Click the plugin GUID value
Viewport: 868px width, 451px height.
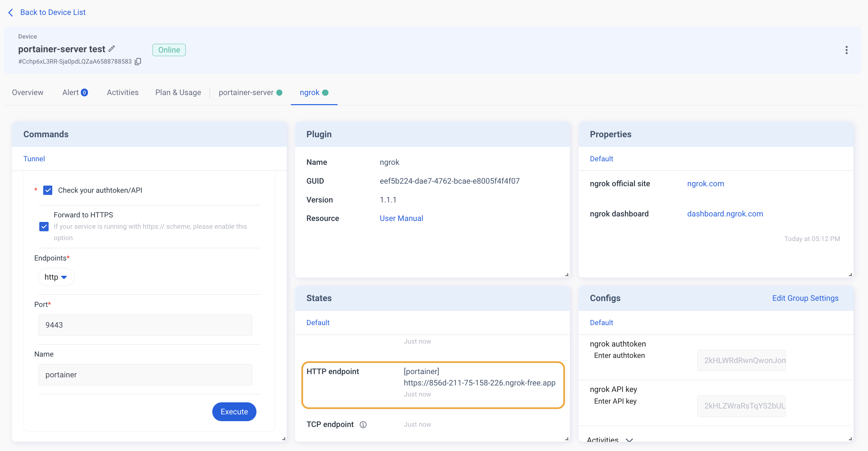click(450, 181)
